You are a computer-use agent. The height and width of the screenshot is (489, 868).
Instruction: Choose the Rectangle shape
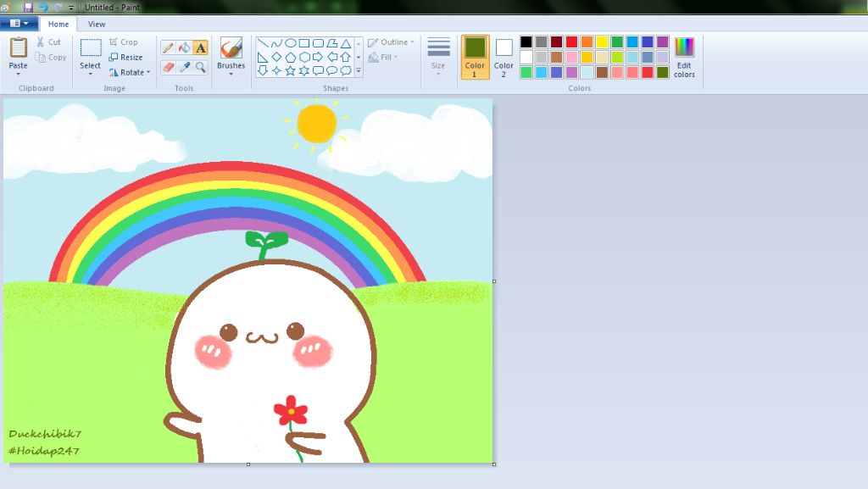(x=304, y=43)
